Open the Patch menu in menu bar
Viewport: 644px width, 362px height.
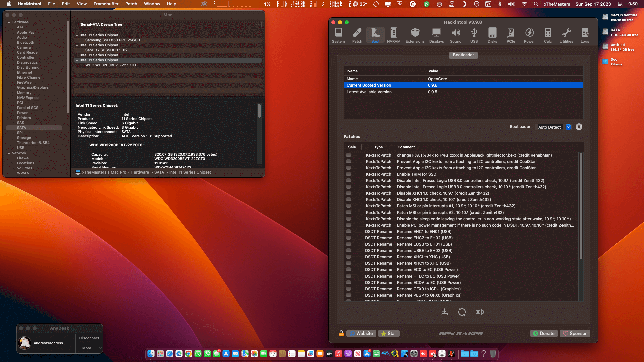(x=131, y=4)
